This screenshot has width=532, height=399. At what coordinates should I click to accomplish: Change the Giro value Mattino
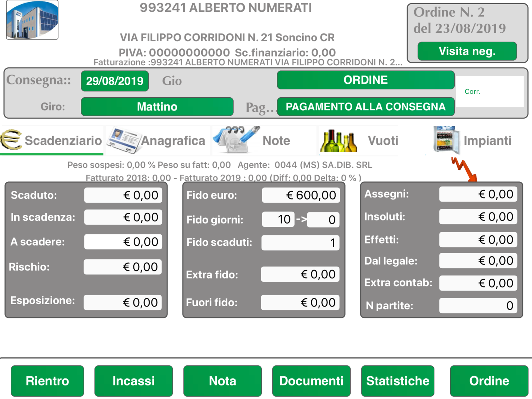click(x=157, y=107)
